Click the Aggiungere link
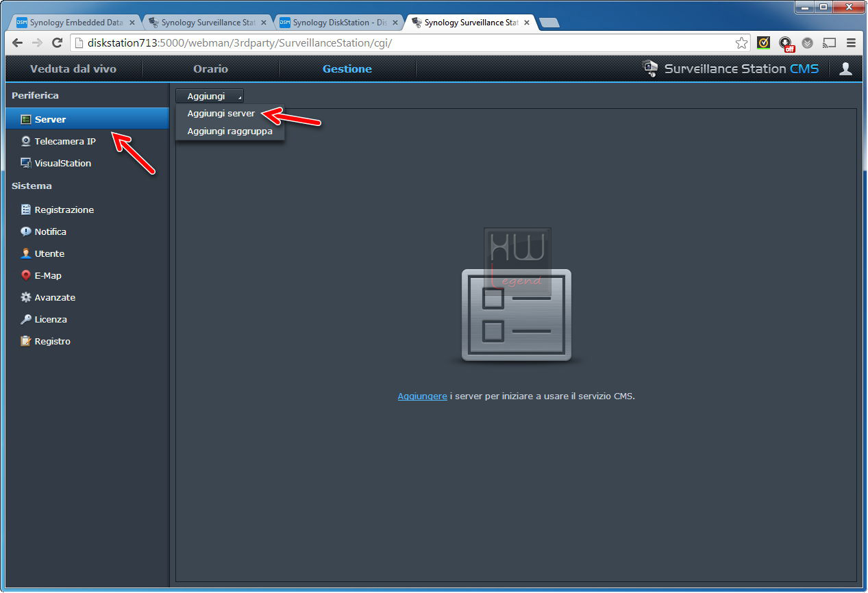 (422, 396)
